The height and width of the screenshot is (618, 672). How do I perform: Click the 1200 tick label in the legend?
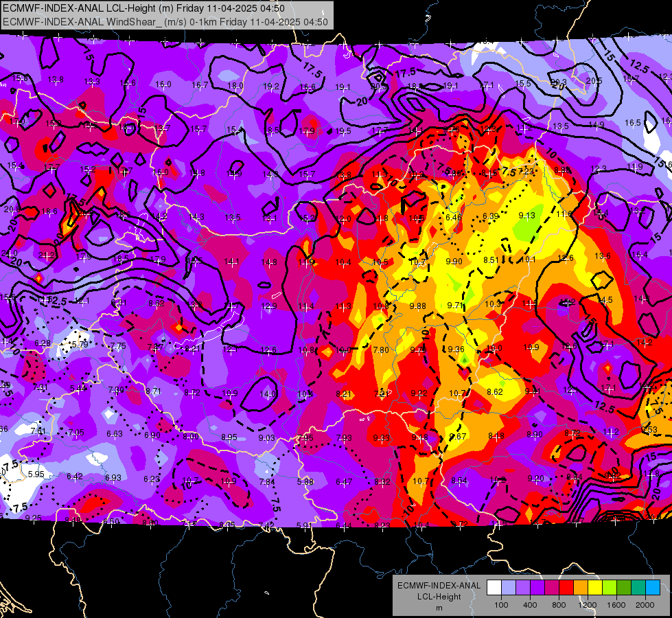587,605
